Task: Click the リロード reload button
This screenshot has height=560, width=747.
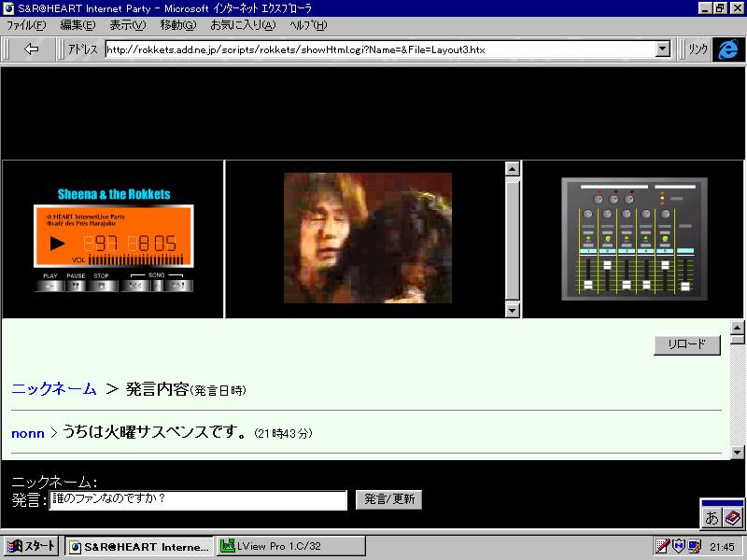Action: coord(687,344)
